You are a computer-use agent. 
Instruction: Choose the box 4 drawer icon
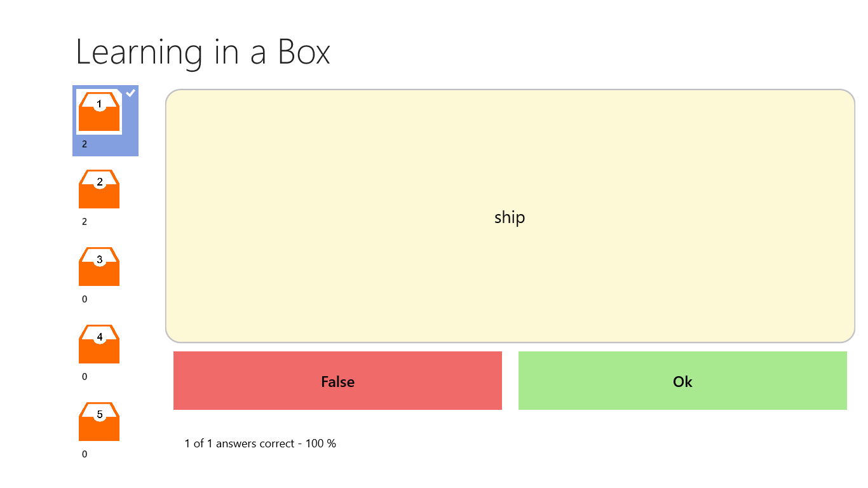[x=99, y=345]
